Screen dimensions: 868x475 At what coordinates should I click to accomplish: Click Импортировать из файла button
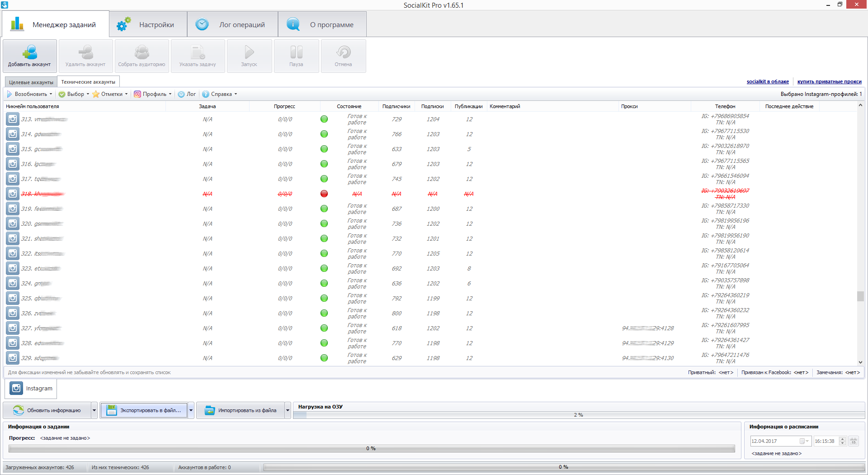(x=241, y=410)
